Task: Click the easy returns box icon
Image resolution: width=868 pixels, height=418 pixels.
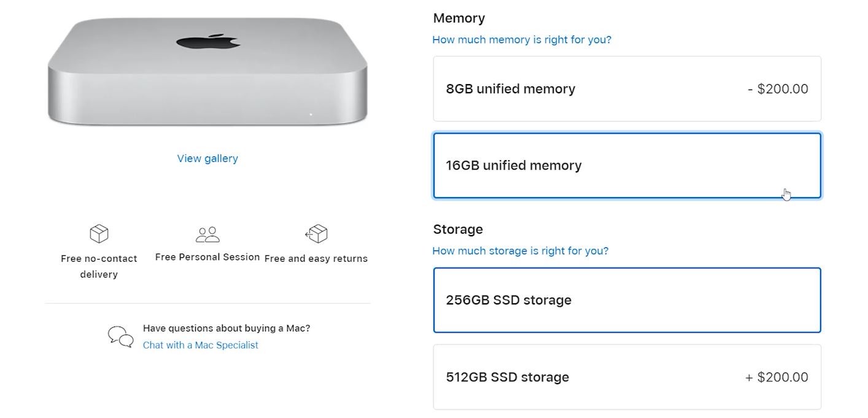Action: (316, 234)
